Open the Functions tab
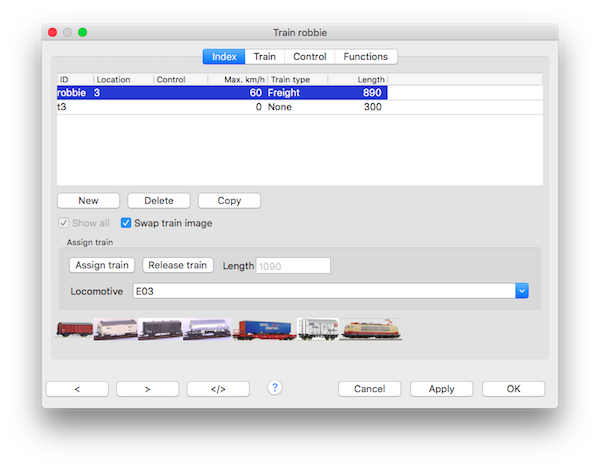The width and height of the screenshot is (600, 468). point(365,57)
